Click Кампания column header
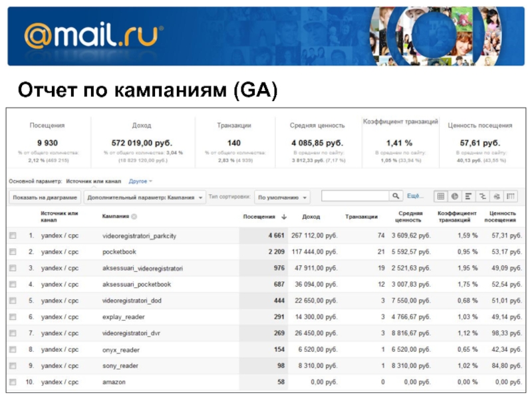The width and height of the screenshot is (532, 399). pos(115,217)
